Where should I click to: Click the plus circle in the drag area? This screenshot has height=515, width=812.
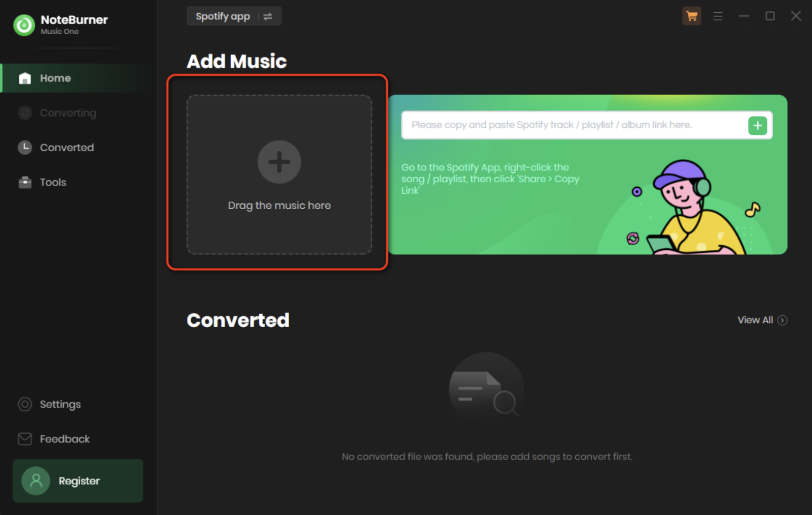tap(279, 162)
